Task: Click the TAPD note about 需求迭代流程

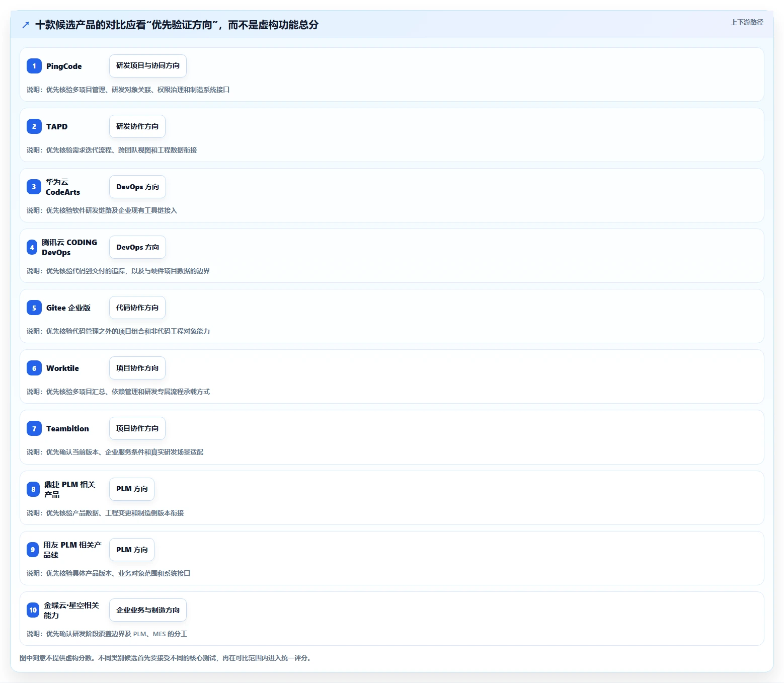Action: 112,150
